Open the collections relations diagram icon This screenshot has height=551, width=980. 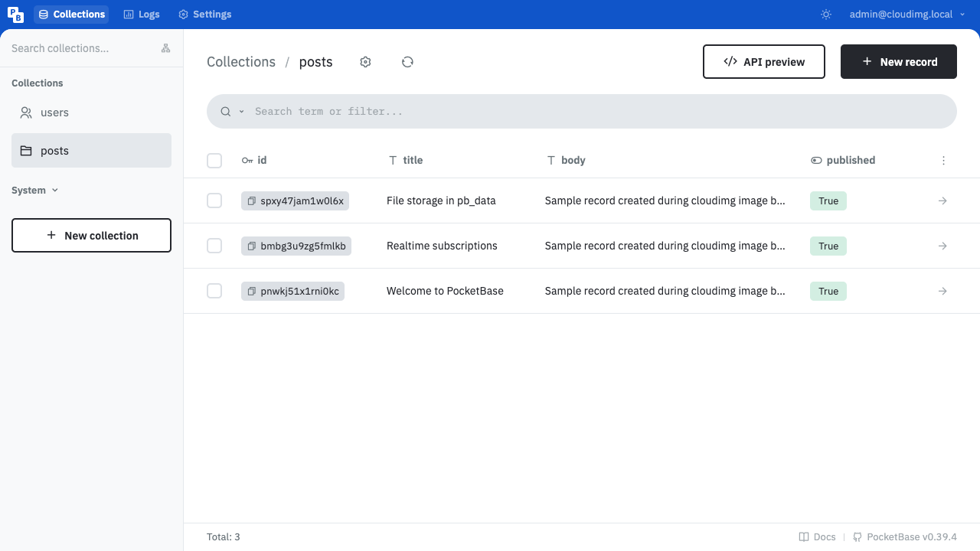tap(165, 48)
